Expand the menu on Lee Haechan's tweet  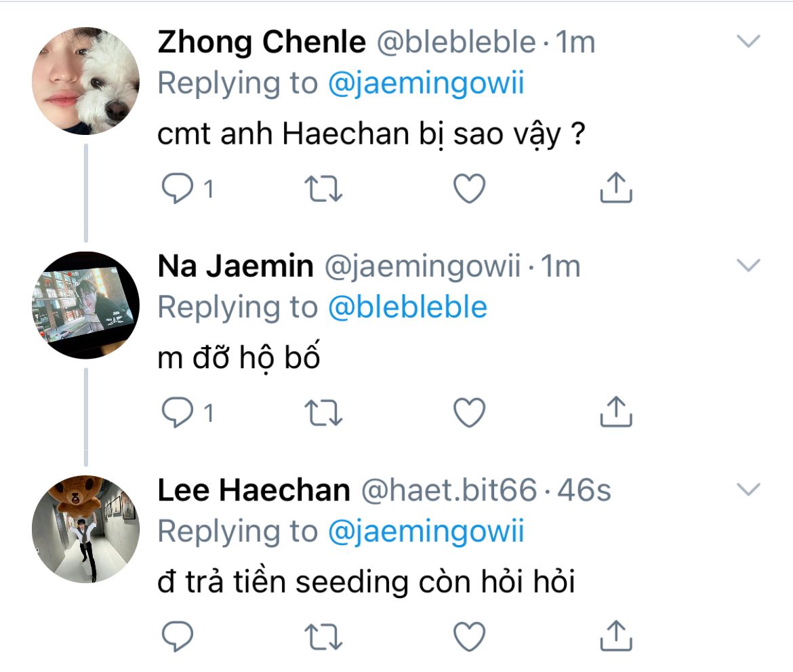tap(748, 489)
